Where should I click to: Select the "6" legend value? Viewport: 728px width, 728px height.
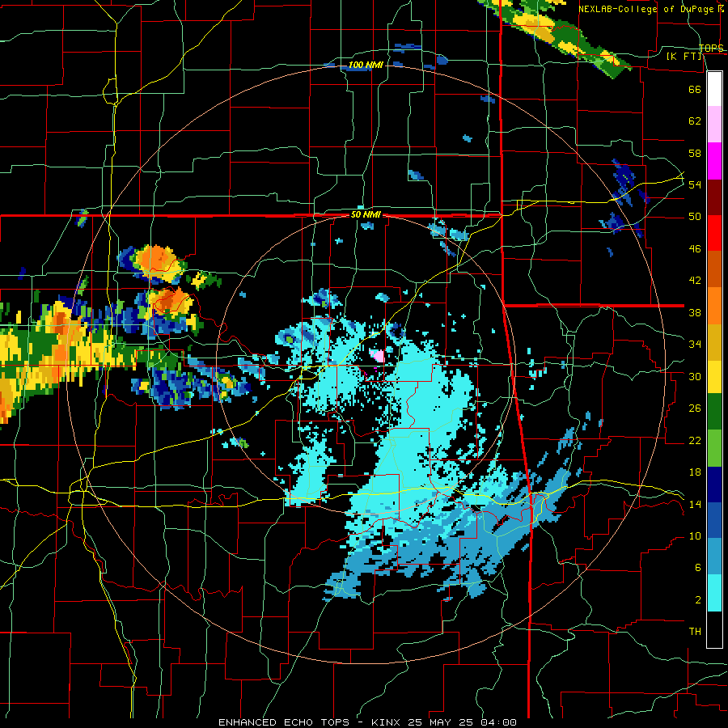tap(697, 568)
